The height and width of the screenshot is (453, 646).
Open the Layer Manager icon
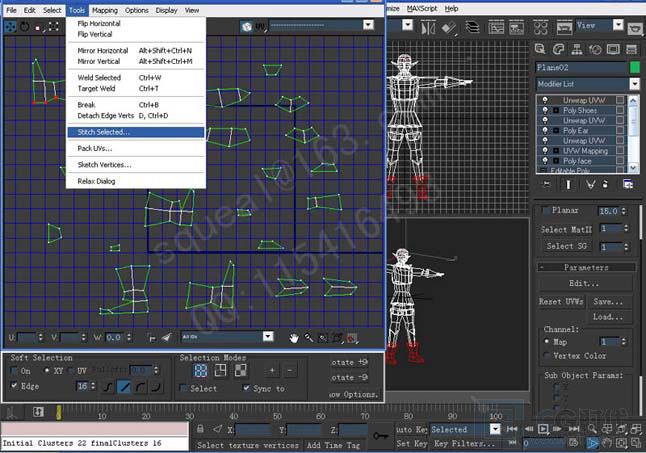click(x=473, y=28)
